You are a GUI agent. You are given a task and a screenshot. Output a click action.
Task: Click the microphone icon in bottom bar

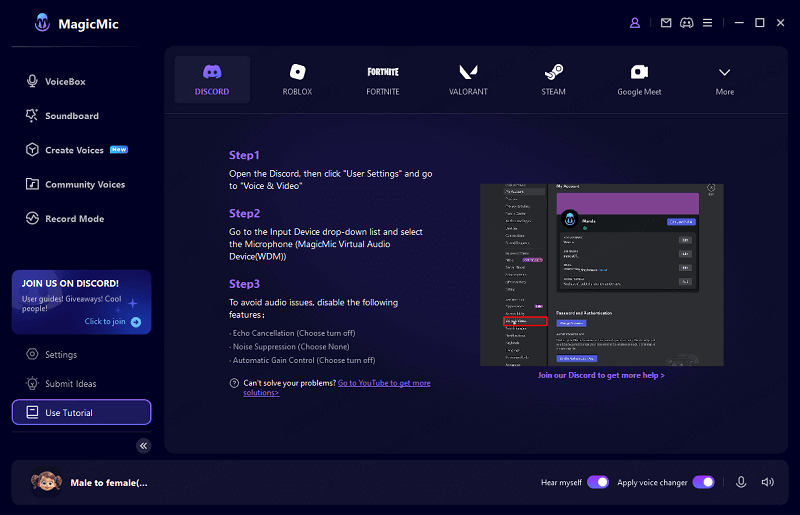click(741, 482)
